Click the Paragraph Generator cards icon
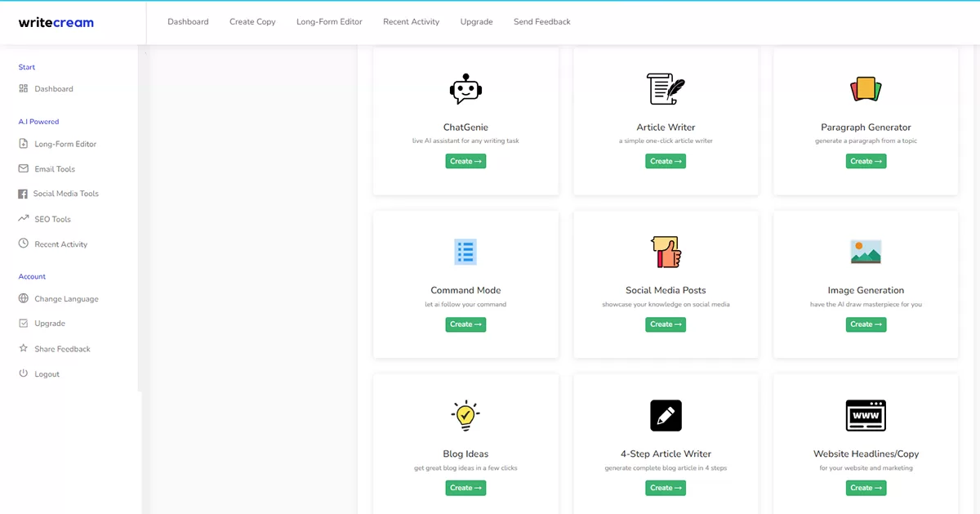 click(x=866, y=89)
